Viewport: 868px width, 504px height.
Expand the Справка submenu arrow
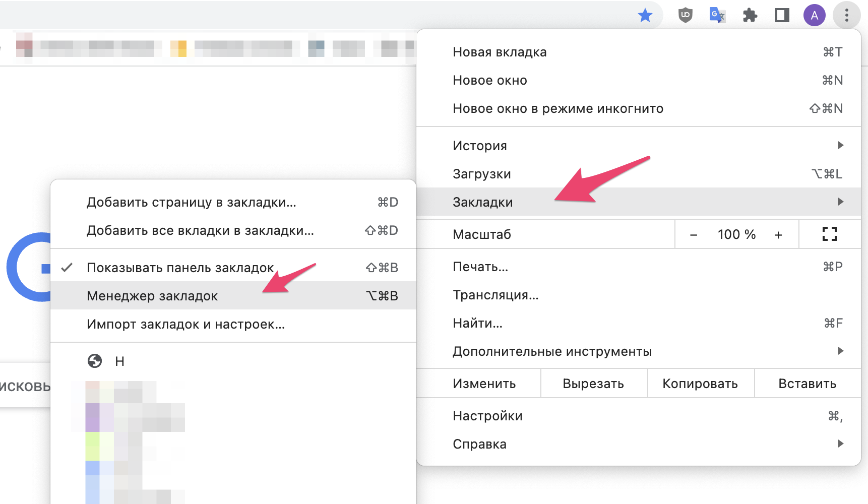coord(840,444)
